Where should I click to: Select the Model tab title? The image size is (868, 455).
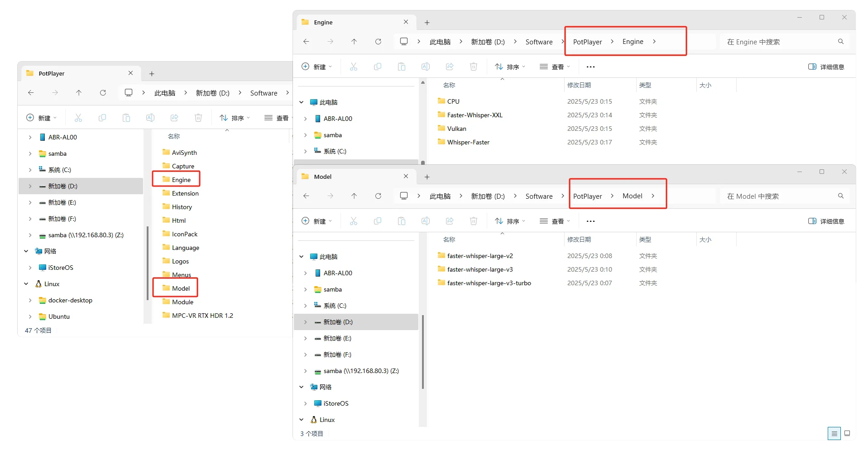323,177
